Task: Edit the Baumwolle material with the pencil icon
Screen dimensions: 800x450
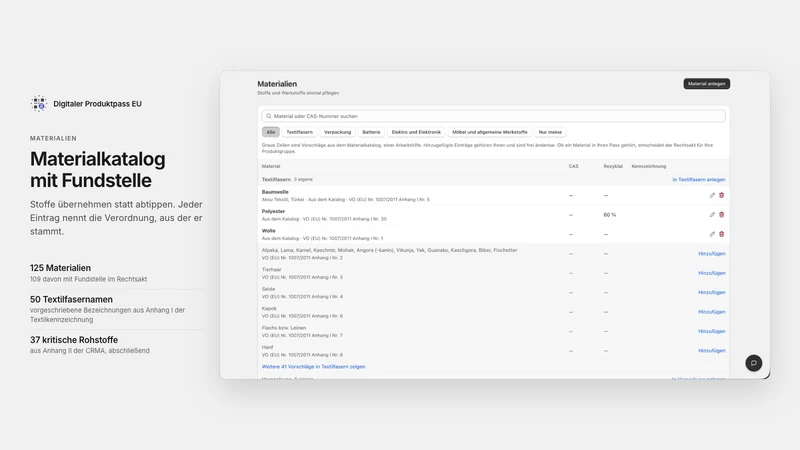Action: point(712,195)
